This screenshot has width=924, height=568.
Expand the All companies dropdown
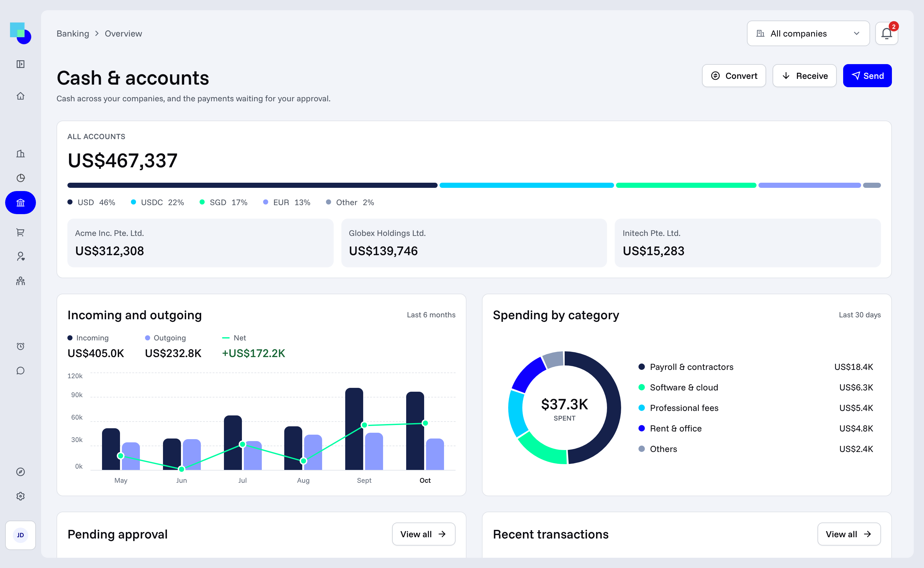pos(808,33)
